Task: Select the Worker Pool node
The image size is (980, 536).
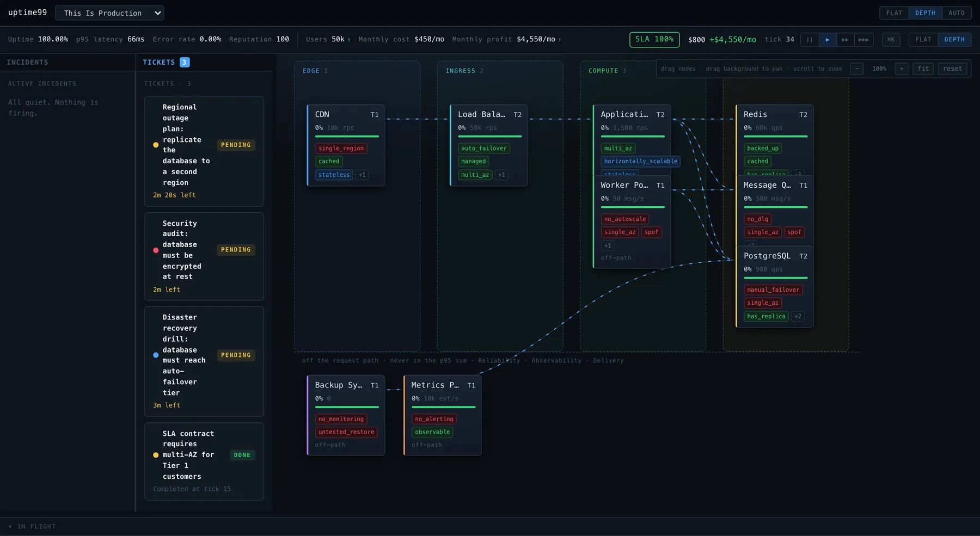Action: pos(632,221)
